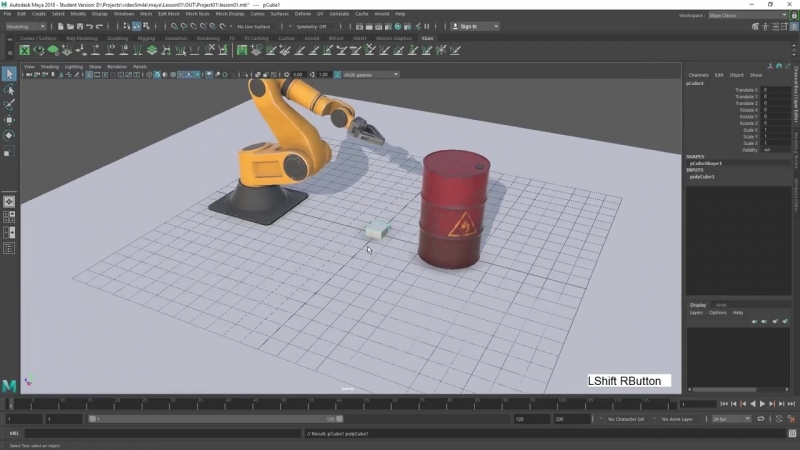Create a new scene with toolbar icon

click(x=61, y=27)
